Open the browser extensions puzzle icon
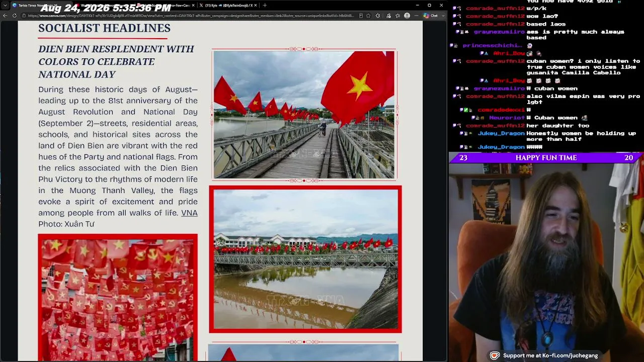 pos(378,16)
